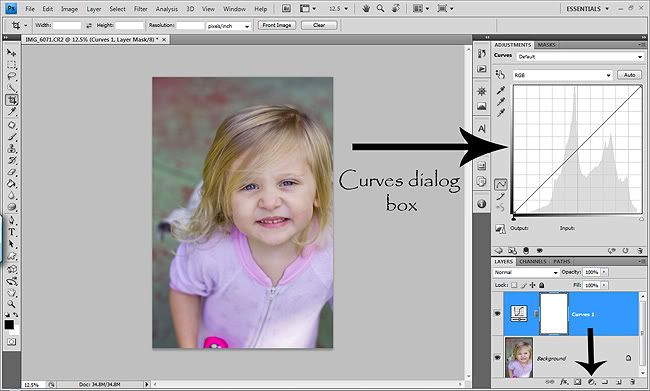The width and height of the screenshot is (650, 391).
Task: Click the Clear button
Action: pyautogui.click(x=319, y=25)
